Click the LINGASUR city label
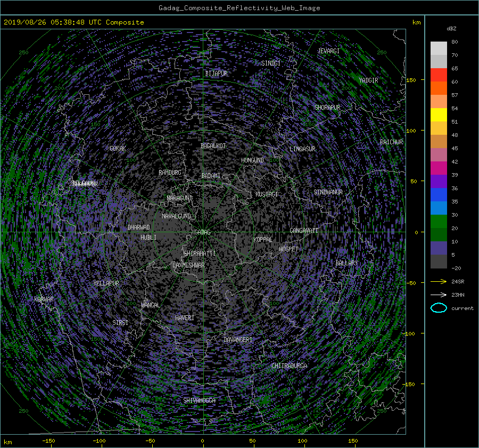Image resolution: width=479 pixels, height=448 pixels. tap(302, 149)
